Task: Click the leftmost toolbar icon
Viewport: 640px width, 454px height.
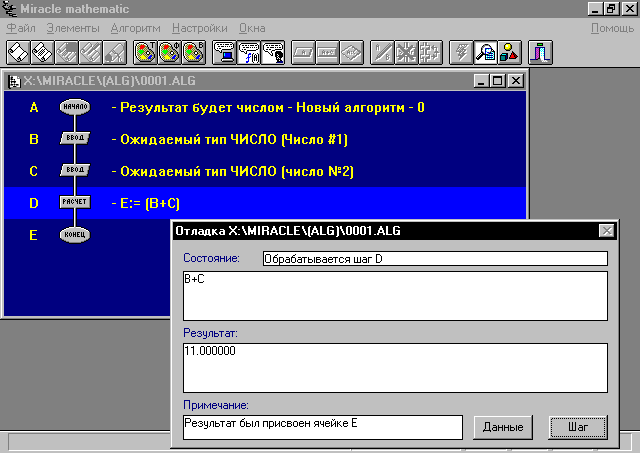Action: (x=19, y=52)
